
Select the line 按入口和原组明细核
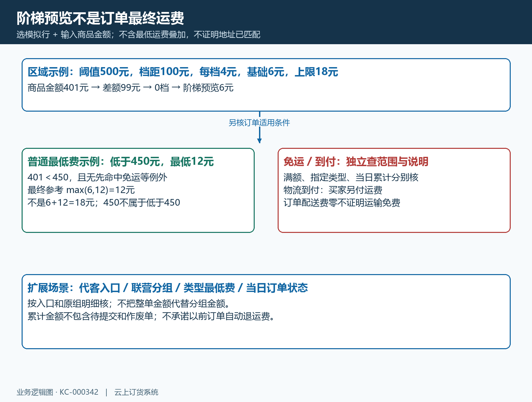(130, 304)
